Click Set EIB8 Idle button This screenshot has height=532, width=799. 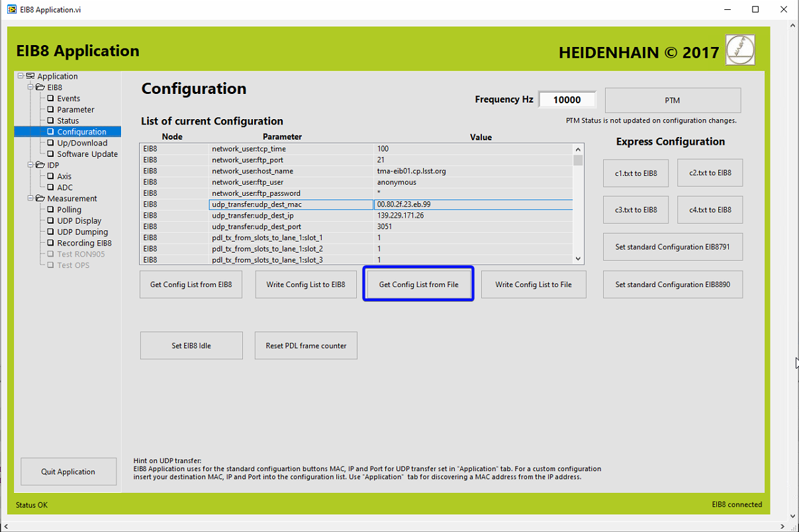pos(191,345)
